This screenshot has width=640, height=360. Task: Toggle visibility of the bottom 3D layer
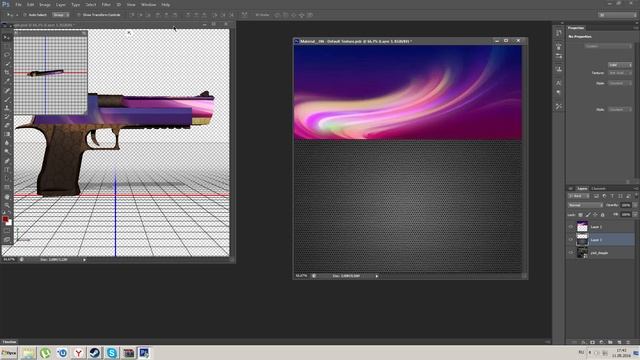[571, 253]
